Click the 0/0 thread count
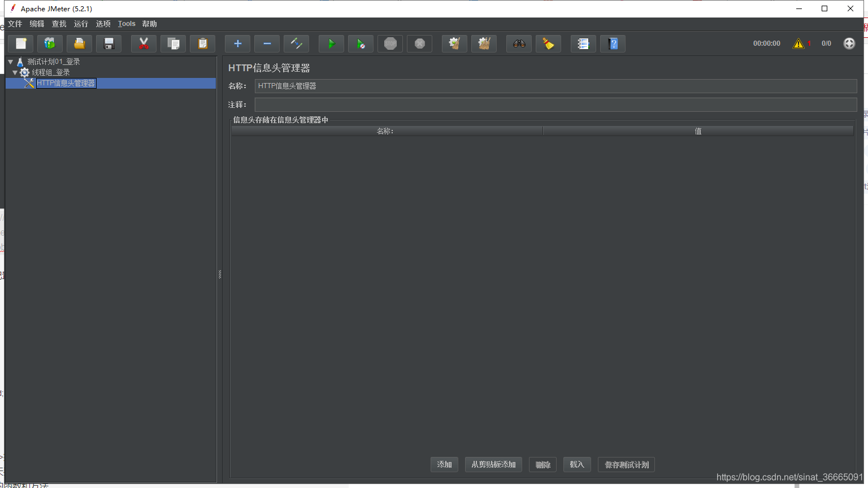The width and height of the screenshot is (868, 488). 826,43
